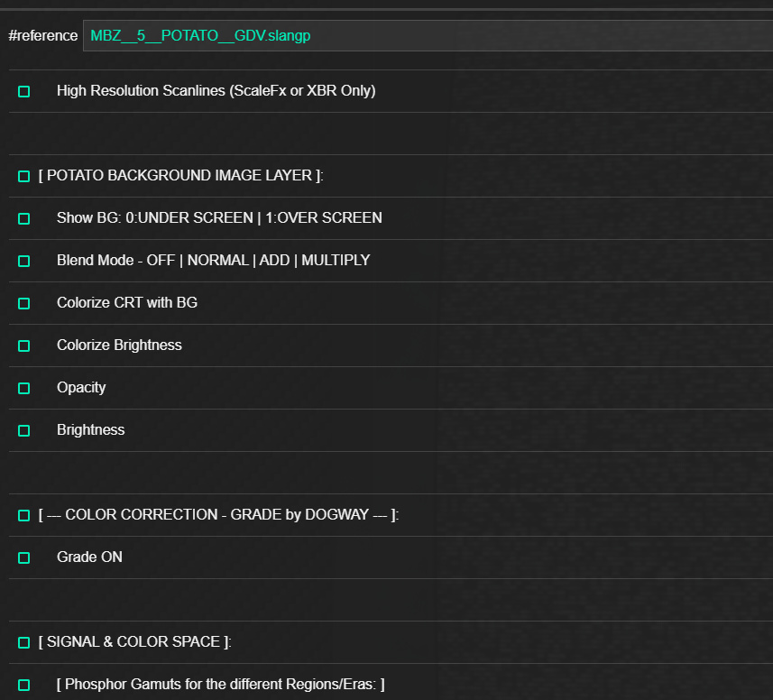Tick the Phosphor Gamuts checkbox
Image resolution: width=773 pixels, height=700 pixels.
(24, 685)
